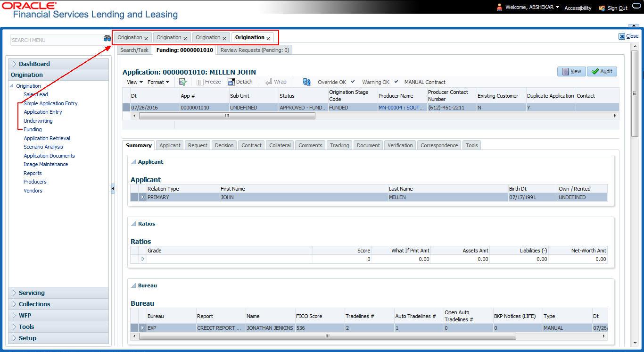Toggle the Override OK checkmark
The height and width of the screenshot is (352, 644).
pos(353,82)
